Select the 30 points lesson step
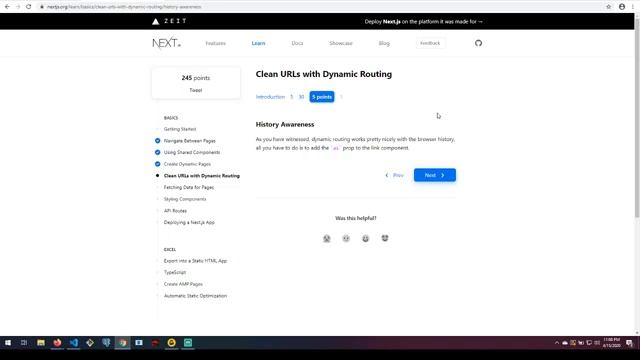Screen dimensions: 640x360 click(301, 97)
